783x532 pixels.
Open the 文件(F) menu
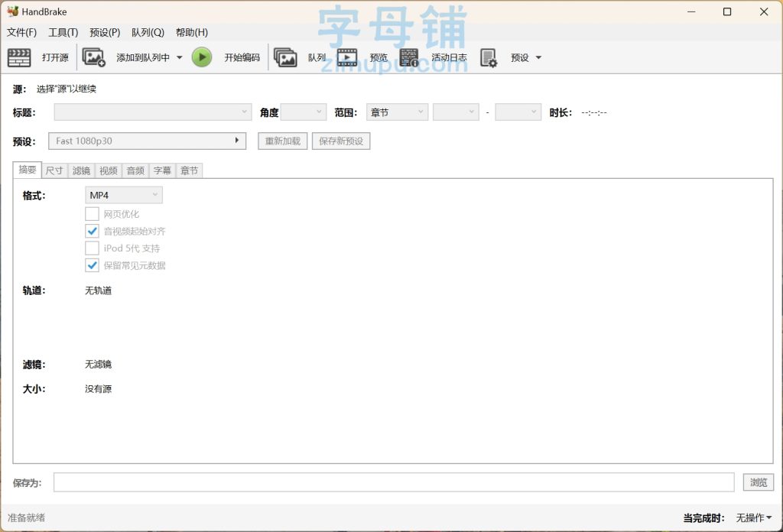[x=21, y=32]
